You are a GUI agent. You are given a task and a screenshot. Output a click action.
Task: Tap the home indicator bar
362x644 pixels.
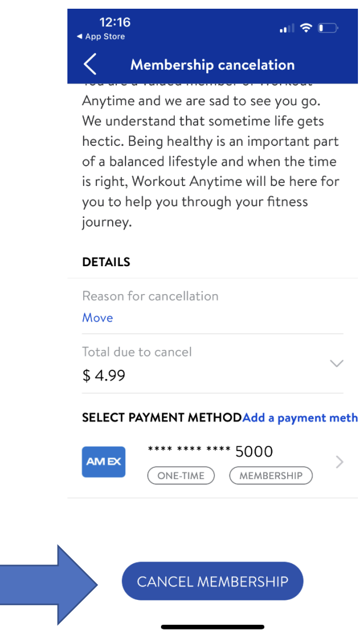click(213, 627)
